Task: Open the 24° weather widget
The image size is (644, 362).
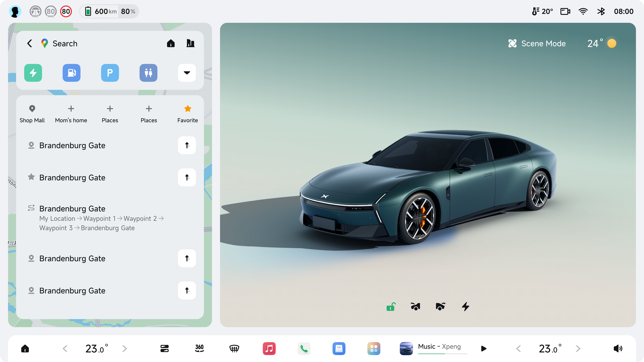Action: click(x=602, y=43)
